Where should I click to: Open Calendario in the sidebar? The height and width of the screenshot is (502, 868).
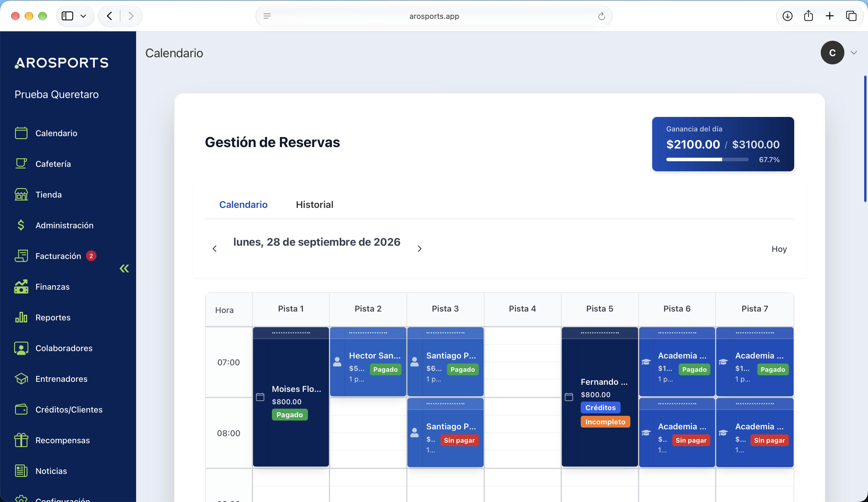56,133
